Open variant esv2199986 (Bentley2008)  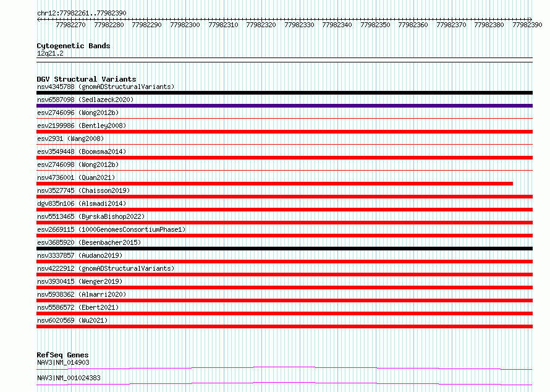tap(82, 126)
